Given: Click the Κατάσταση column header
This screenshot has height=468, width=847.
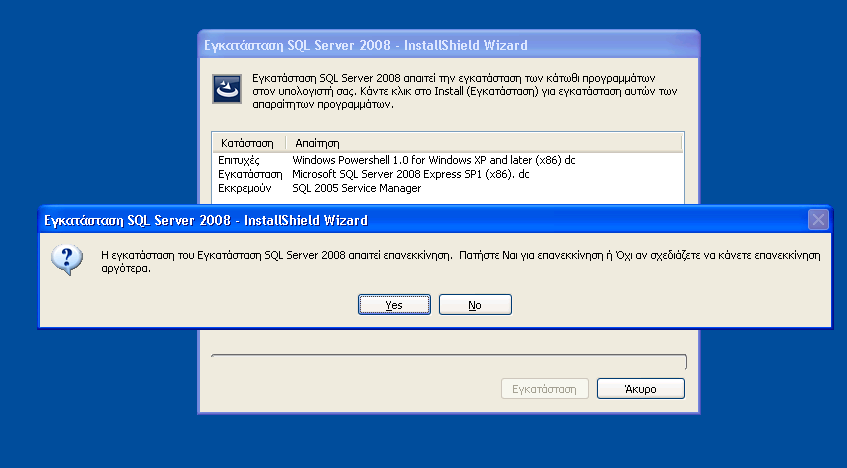Looking at the screenshot, I should click(248, 143).
